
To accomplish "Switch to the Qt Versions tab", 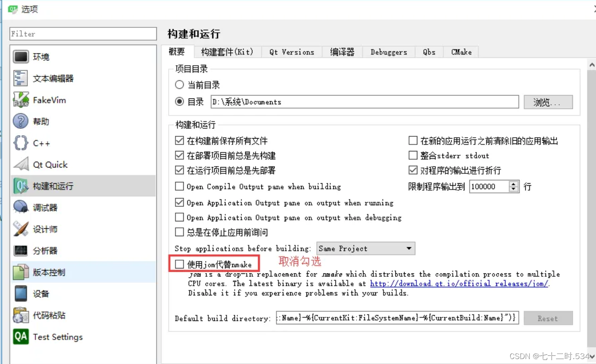I will [x=292, y=52].
